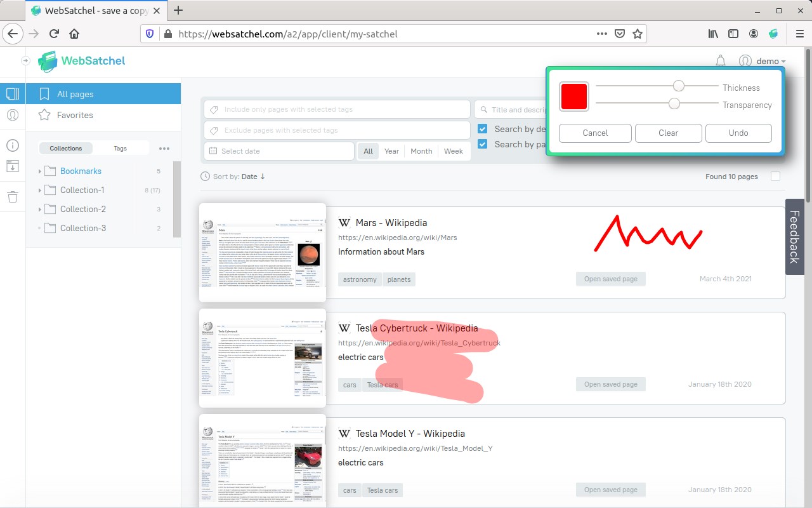The image size is (812, 508).
Task: Open the demo user dropdown
Action: pyautogui.click(x=763, y=61)
